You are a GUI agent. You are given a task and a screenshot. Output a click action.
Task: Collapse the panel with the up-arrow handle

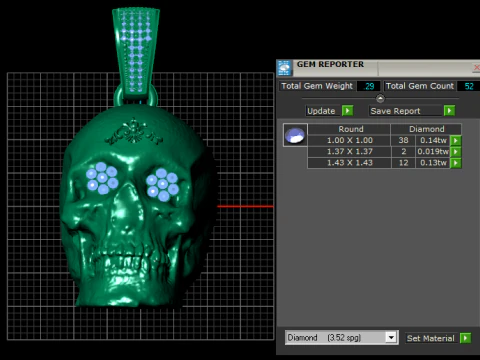pyautogui.click(x=380, y=99)
